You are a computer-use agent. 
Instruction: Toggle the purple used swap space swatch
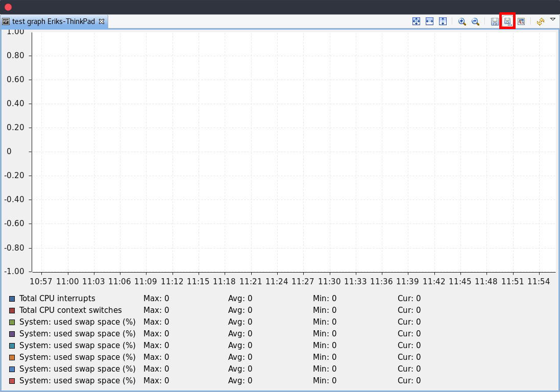pos(11,333)
